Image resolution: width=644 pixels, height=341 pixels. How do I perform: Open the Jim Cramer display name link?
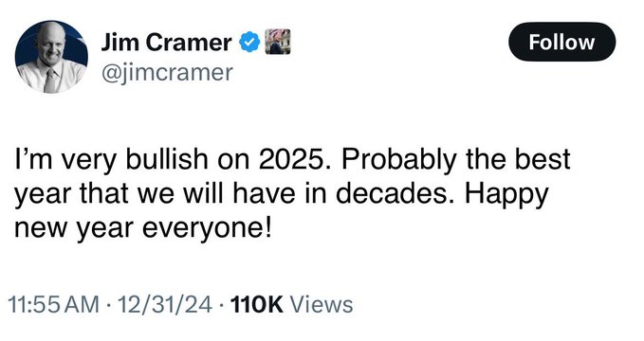(x=166, y=43)
